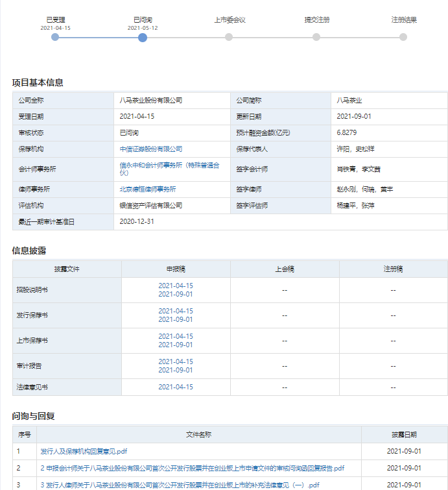
Task: Click the 上市委会议 stage label
Action: [230, 19]
